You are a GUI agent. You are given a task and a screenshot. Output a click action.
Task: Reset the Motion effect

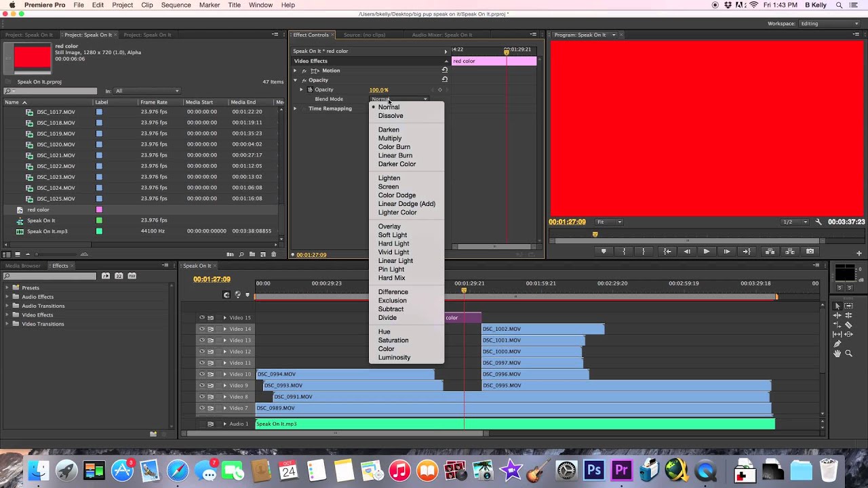click(x=445, y=70)
